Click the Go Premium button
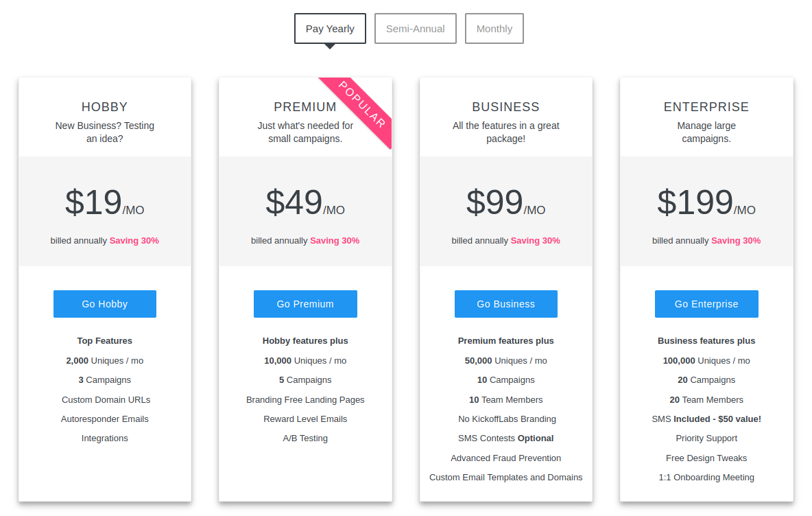 pyautogui.click(x=305, y=303)
